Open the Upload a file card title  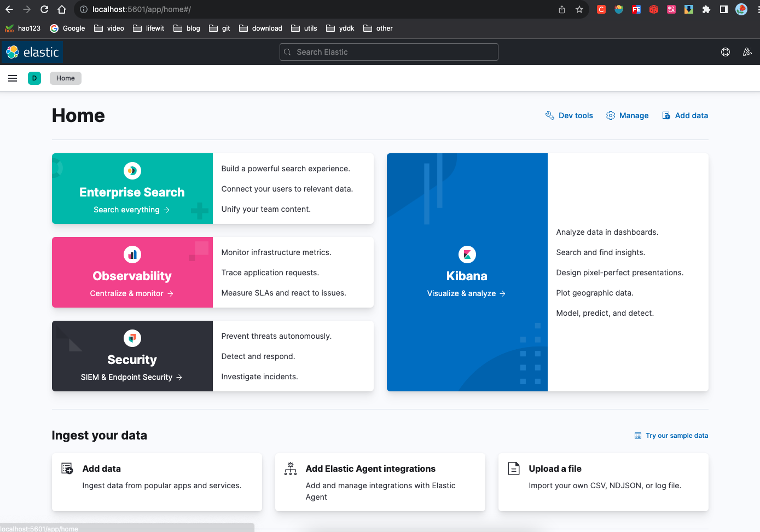(555, 469)
